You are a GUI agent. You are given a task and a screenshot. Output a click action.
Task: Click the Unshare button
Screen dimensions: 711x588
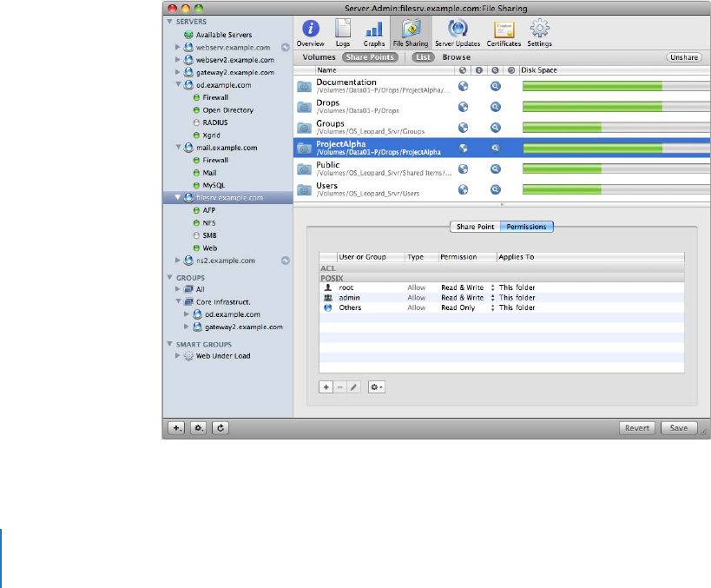[684, 57]
